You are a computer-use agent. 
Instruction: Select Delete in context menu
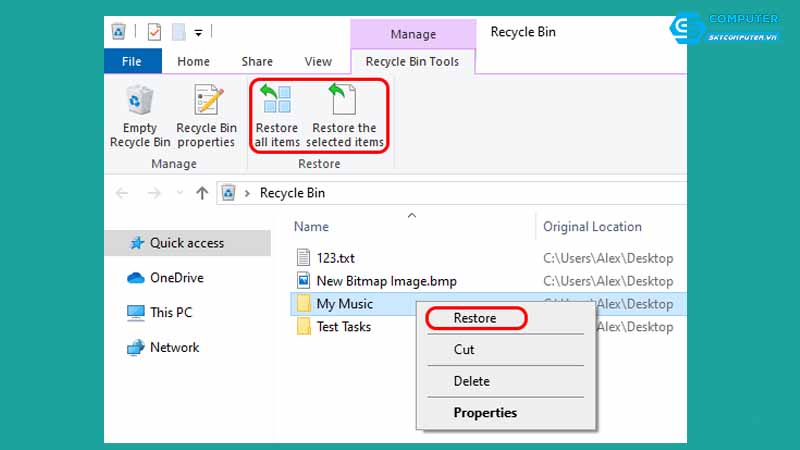(472, 381)
